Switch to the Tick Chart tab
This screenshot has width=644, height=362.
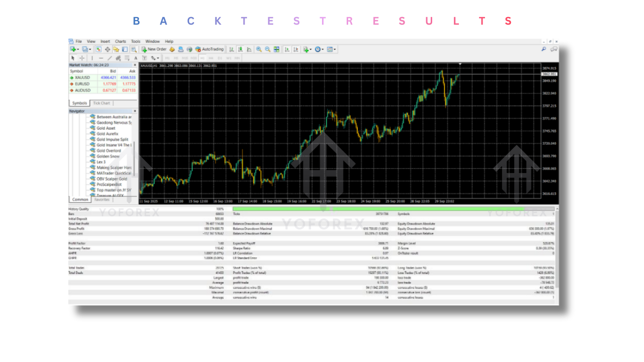tap(101, 103)
